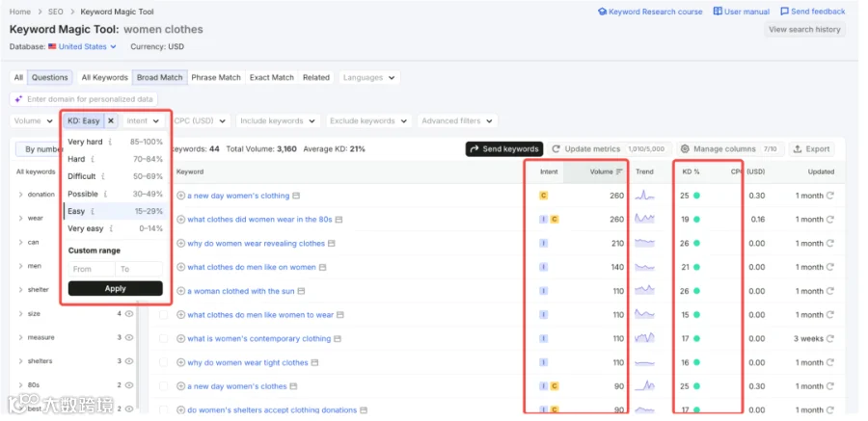
Task: Click the United States flag icon
Action: point(52,47)
